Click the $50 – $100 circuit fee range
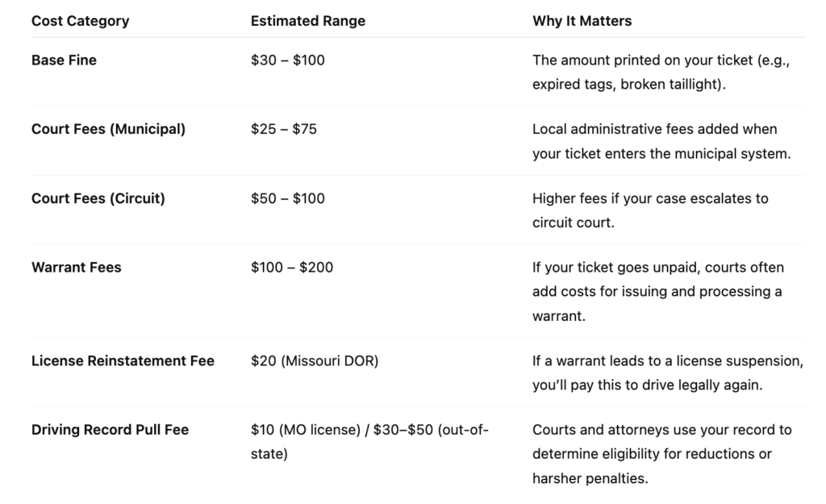 pyautogui.click(x=288, y=198)
